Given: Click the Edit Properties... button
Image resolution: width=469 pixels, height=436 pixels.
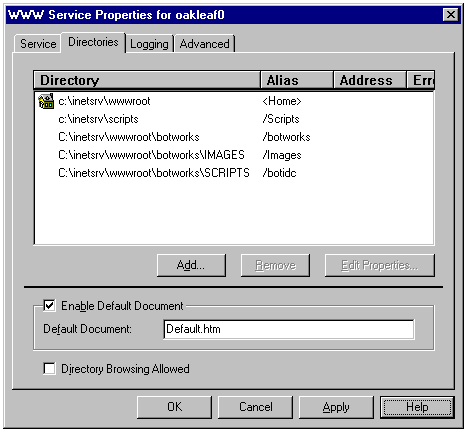Looking at the screenshot, I should click(x=380, y=265).
